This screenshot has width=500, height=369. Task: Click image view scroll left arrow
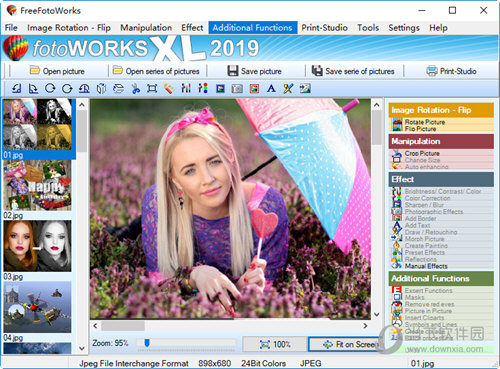(95, 326)
